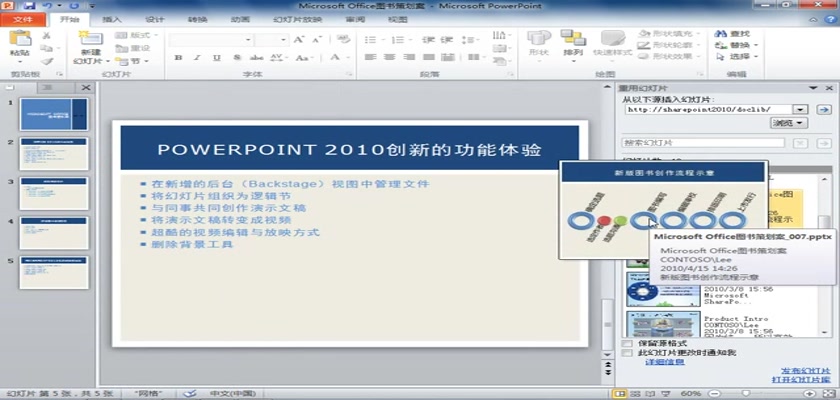This screenshot has width=840, height=400.
Task: Toggle text shadow with the S icon
Action: click(x=237, y=58)
